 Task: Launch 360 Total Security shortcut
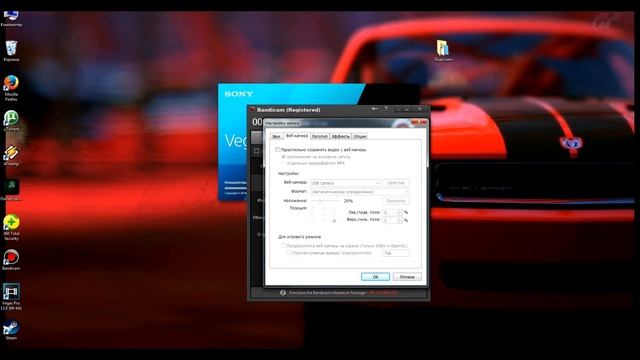pos(11,227)
